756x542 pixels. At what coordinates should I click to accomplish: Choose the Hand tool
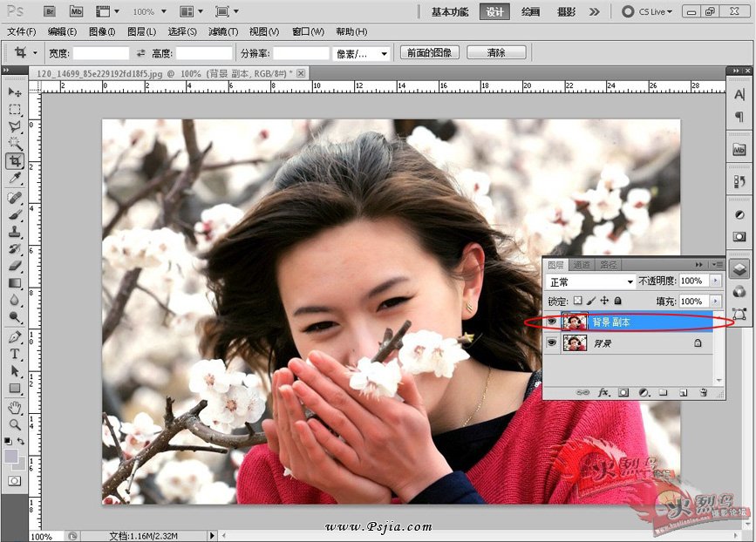15,407
